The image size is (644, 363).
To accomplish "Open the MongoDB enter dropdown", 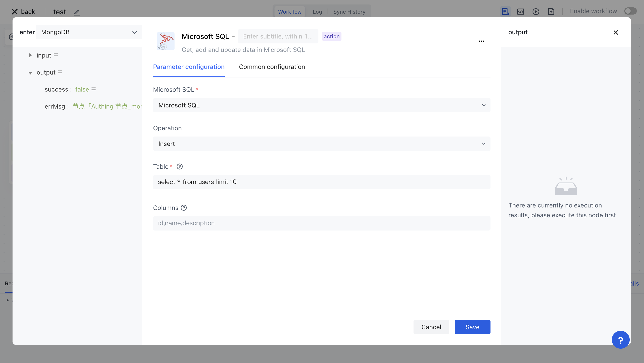I will tap(89, 32).
